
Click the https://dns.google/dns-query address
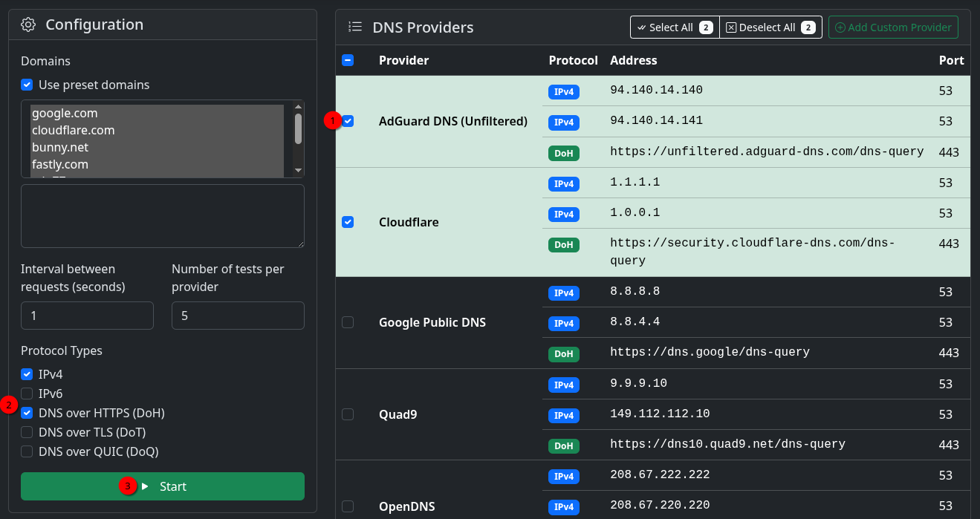pos(710,352)
